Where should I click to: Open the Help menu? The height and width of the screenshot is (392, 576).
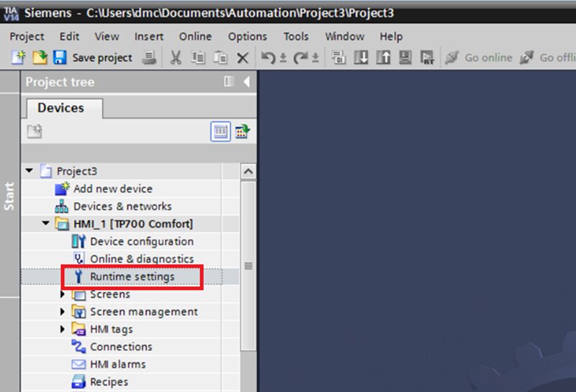point(391,37)
